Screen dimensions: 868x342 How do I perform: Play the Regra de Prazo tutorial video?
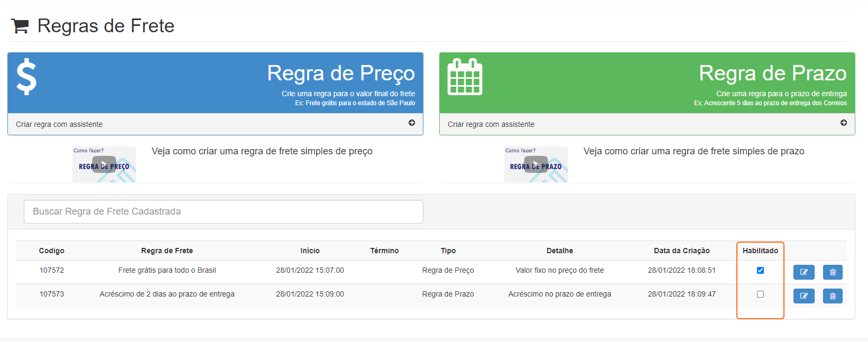pyautogui.click(x=536, y=164)
